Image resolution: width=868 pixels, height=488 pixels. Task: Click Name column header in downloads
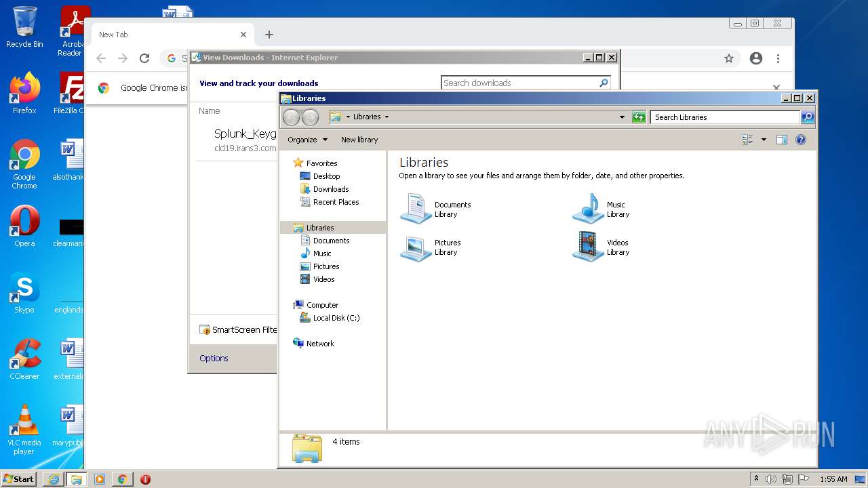[210, 111]
